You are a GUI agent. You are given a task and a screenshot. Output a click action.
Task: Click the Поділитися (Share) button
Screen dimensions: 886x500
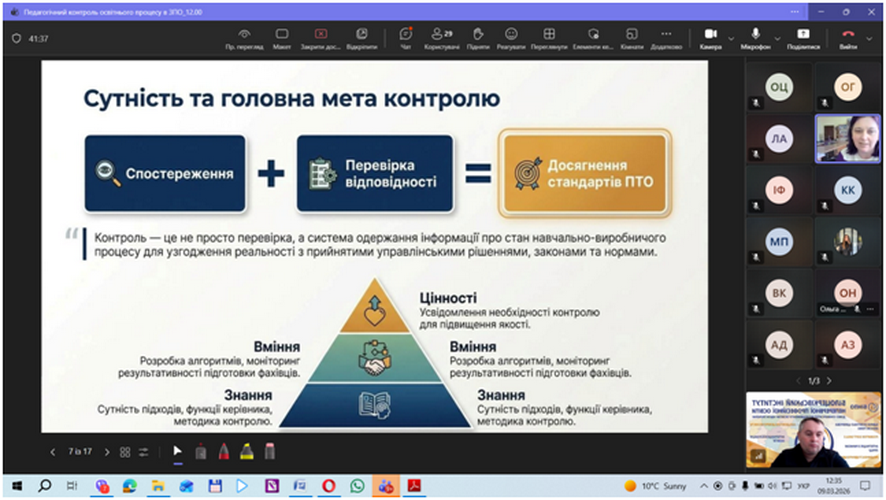tap(803, 38)
